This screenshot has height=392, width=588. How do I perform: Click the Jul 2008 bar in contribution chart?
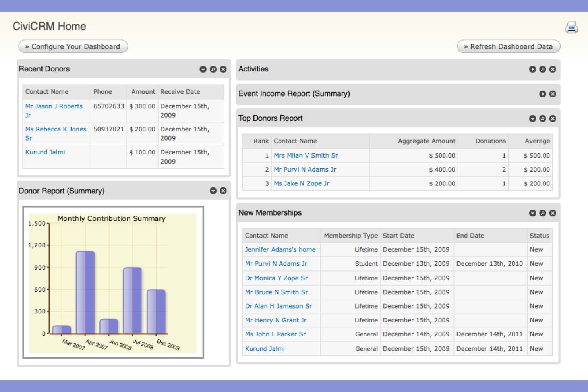[x=132, y=301]
